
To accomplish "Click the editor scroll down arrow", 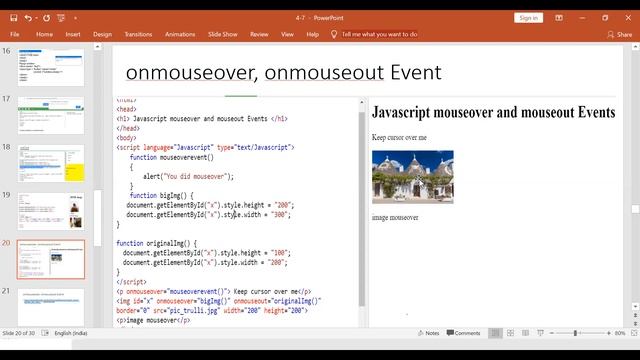I will (x=635, y=307).
